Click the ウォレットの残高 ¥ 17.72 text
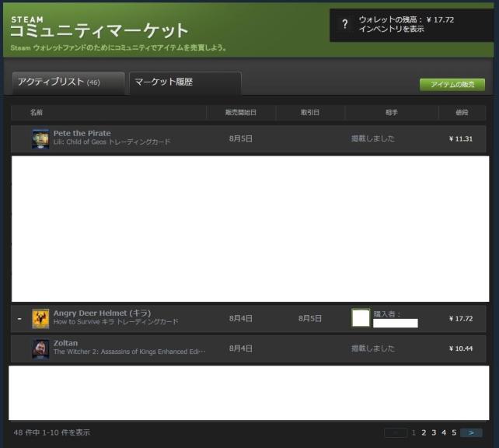The width and height of the screenshot is (499, 448). click(x=406, y=19)
